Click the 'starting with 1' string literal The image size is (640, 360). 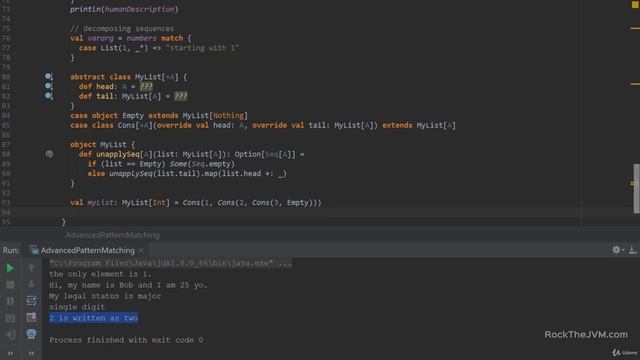[202, 48]
